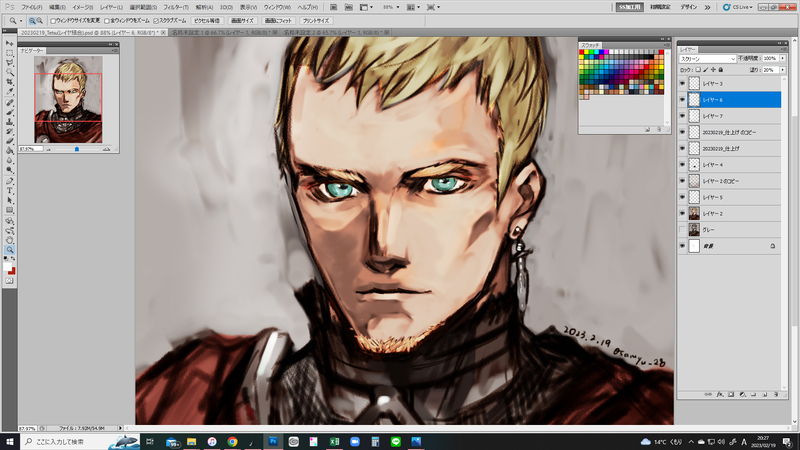Click the lock all padlock icon
800x450 pixels.
pyautogui.click(x=721, y=70)
